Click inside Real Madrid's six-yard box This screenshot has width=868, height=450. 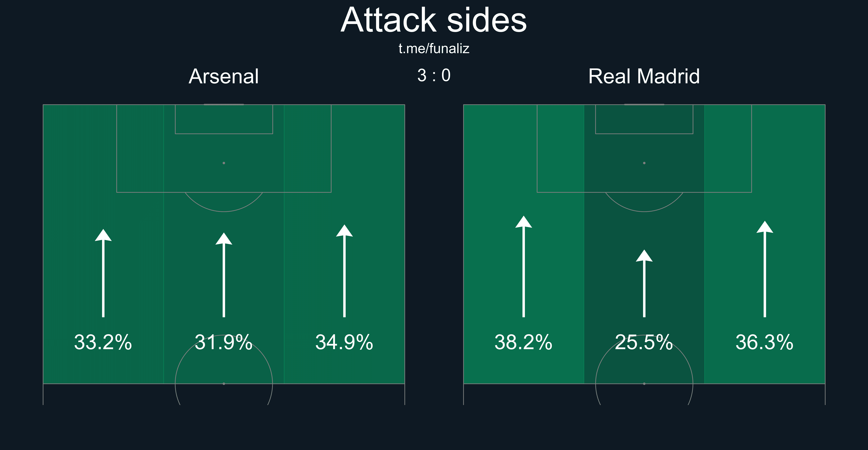(x=644, y=119)
